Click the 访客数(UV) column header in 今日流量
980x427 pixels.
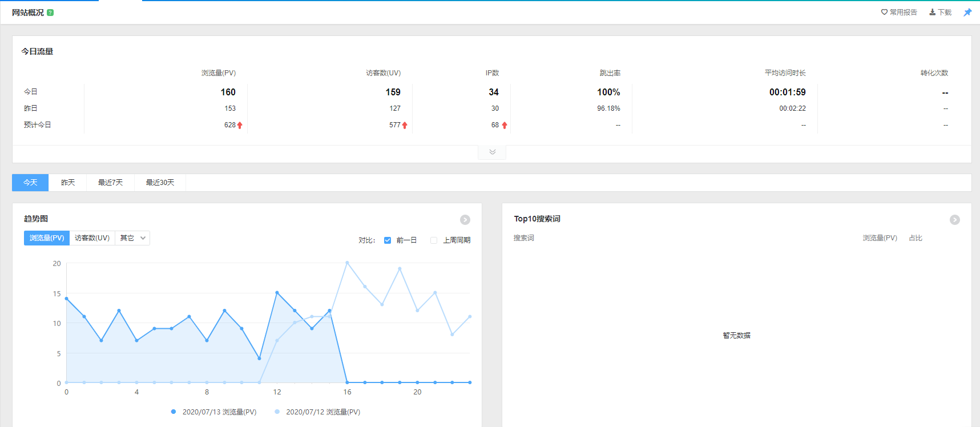click(x=384, y=73)
